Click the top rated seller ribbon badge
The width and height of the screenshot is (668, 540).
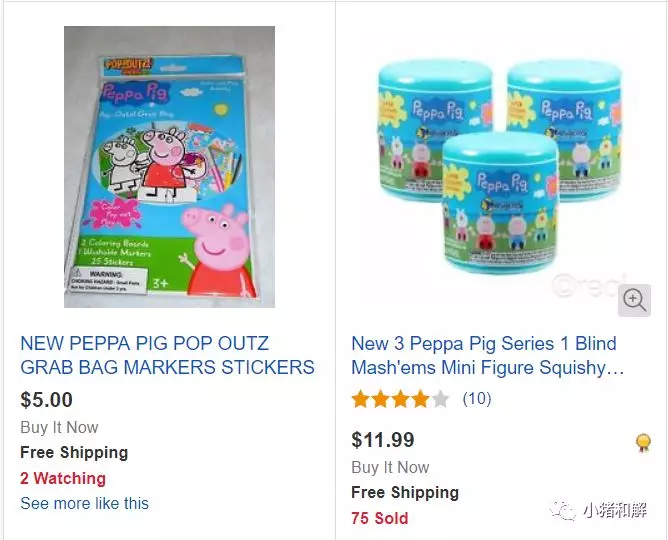[643, 443]
